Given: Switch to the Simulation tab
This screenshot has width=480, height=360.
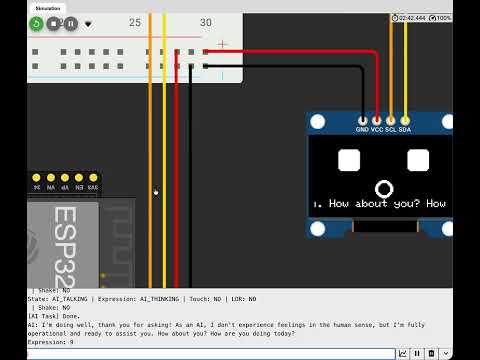Looking at the screenshot, I should (x=48, y=8).
